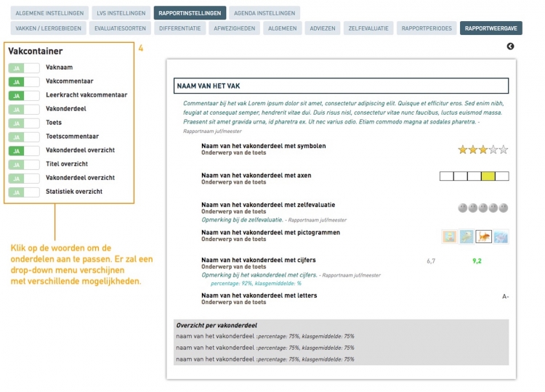Go to Agenda instellingen tab

265,13
